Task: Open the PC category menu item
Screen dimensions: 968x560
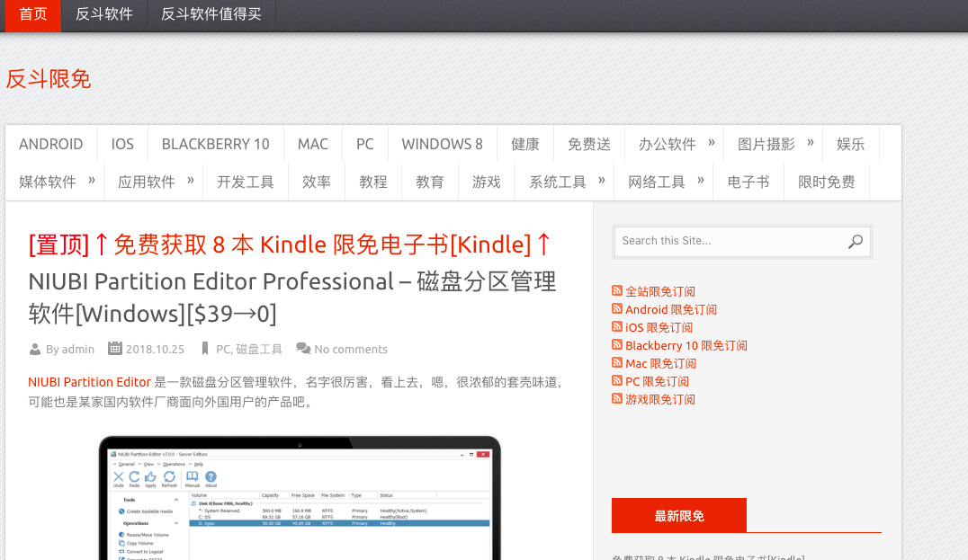Action: pos(365,145)
